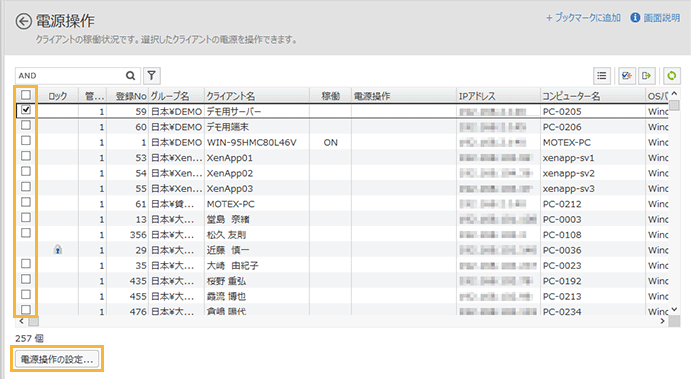Sort by グループ名 column header

coord(176,96)
